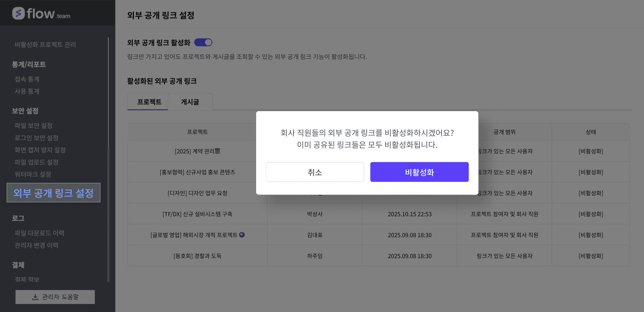
Task: Select 로그인 보안 설정 in sidebar
Action: click(x=36, y=137)
